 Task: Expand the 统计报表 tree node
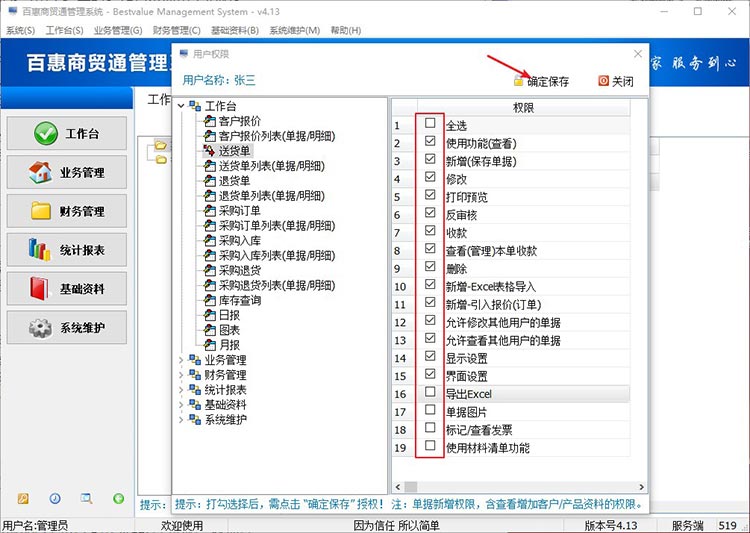point(181,390)
